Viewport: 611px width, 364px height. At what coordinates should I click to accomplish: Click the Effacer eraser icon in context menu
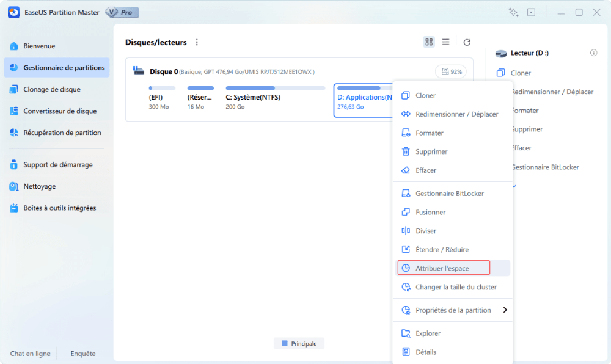(x=406, y=170)
